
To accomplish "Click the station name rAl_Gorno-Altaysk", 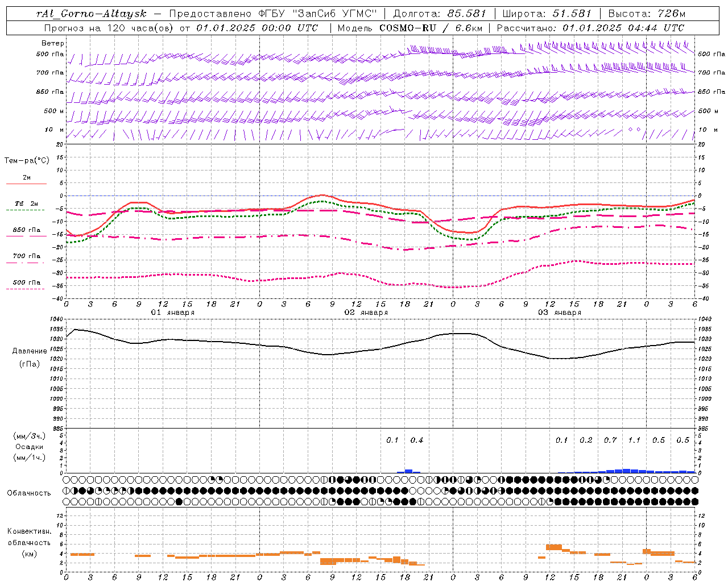I will (x=91, y=14).
